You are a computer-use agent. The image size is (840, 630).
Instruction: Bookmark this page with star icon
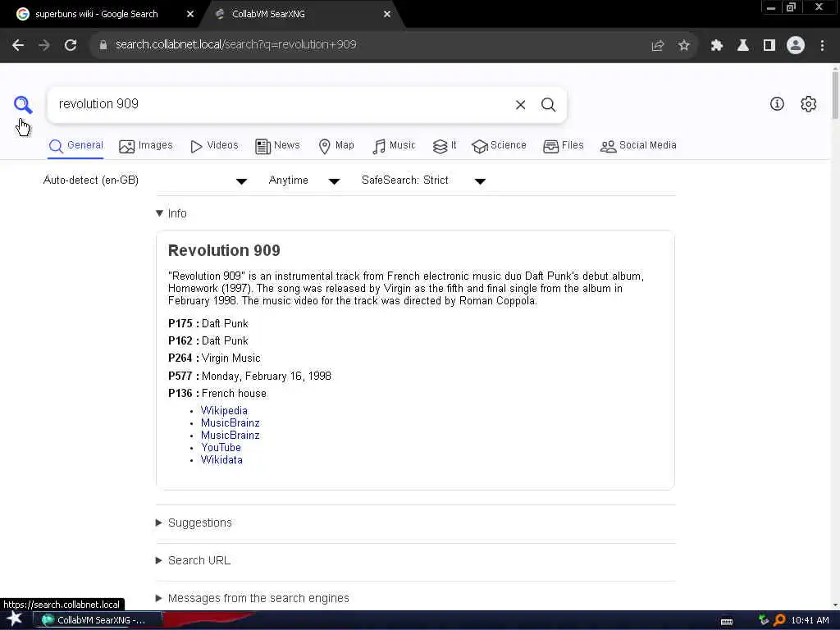coord(683,46)
